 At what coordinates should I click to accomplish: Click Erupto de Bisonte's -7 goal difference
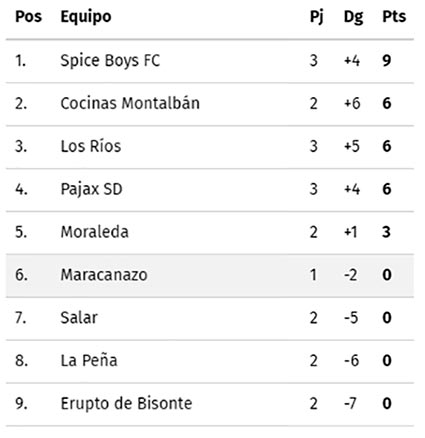[350, 404]
